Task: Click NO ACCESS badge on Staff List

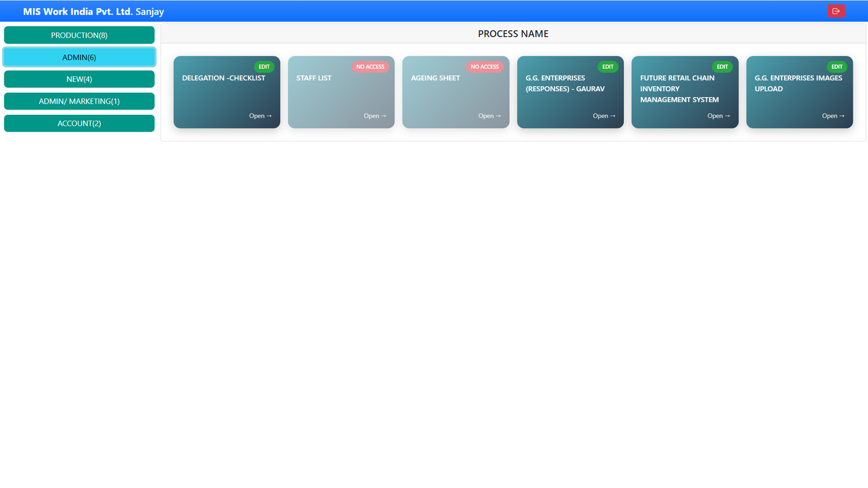Action: (370, 67)
